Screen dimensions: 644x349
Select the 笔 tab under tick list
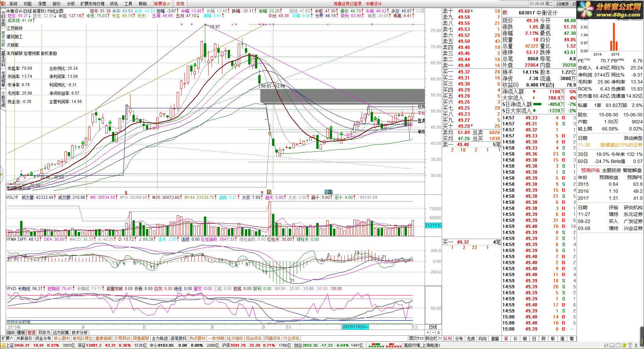tap(506, 339)
